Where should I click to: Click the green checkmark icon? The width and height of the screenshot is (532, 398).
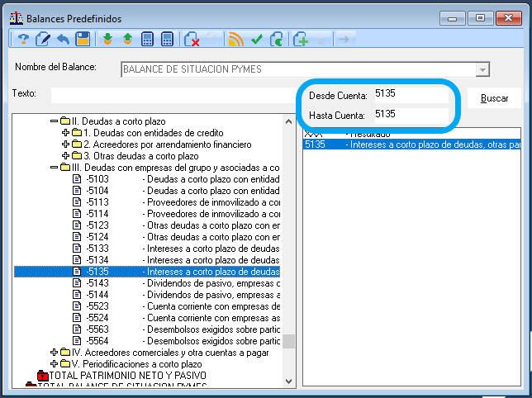point(257,40)
